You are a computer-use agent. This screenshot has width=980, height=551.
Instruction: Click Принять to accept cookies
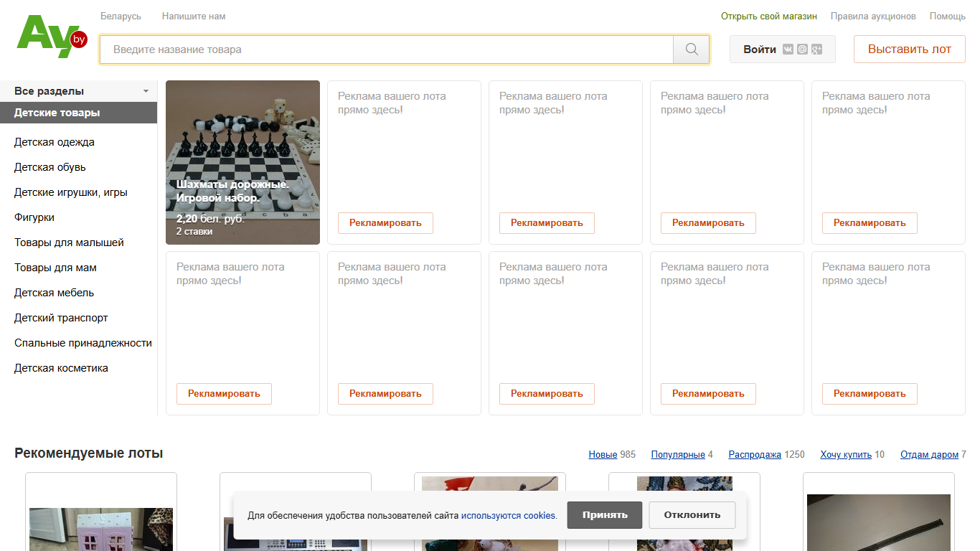click(605, 515)
